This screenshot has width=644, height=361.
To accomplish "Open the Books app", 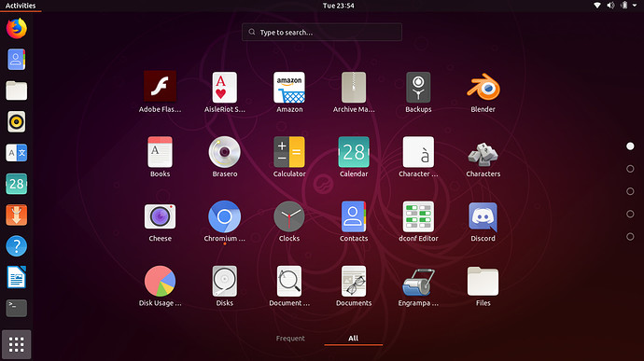I will 160,151.
